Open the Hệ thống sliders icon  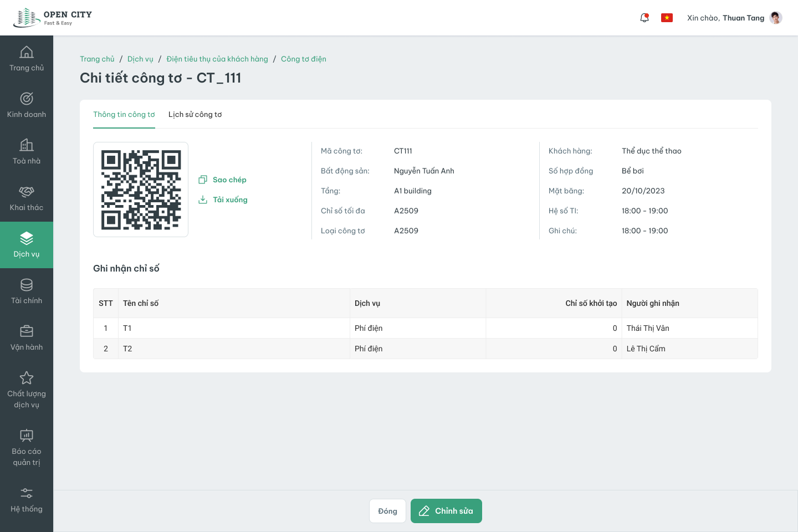click(x=27, y=493)
